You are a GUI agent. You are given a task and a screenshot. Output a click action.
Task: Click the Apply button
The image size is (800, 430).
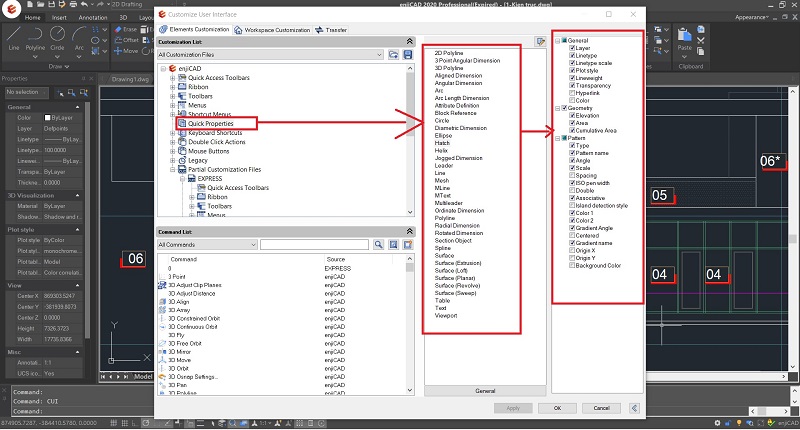(x=513, y=408)
